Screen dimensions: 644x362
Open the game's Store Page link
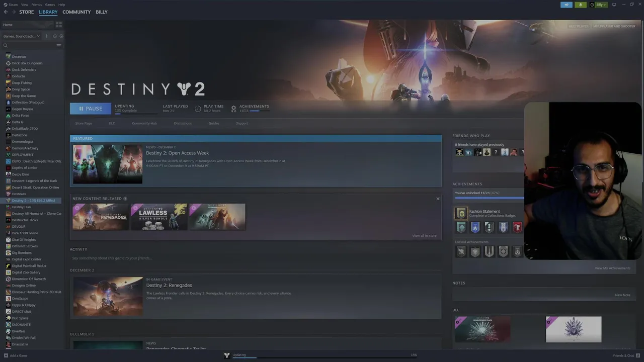(x=84, y=123)
